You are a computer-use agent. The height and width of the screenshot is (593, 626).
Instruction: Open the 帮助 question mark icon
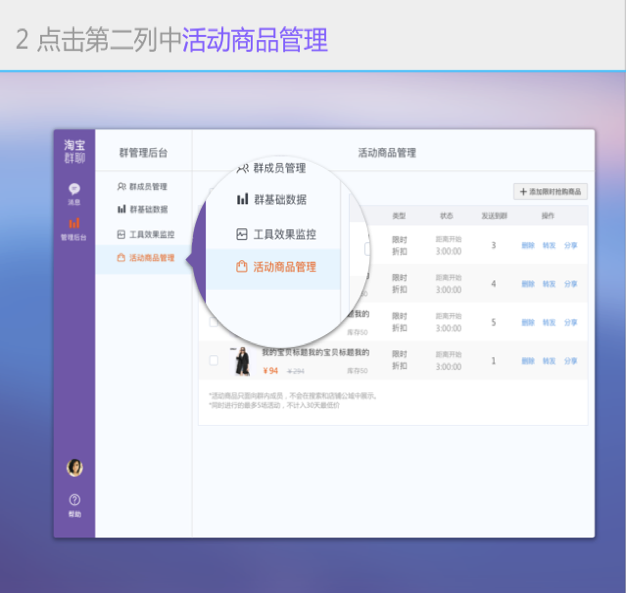coord(75,500)
